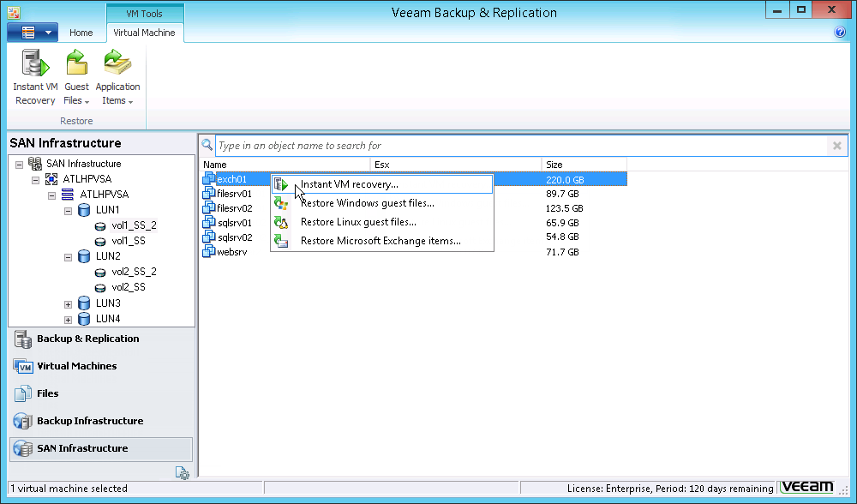Select the Virtual Machine ribbon tab
Screen dimensions: 857x504
pos(144,33)
